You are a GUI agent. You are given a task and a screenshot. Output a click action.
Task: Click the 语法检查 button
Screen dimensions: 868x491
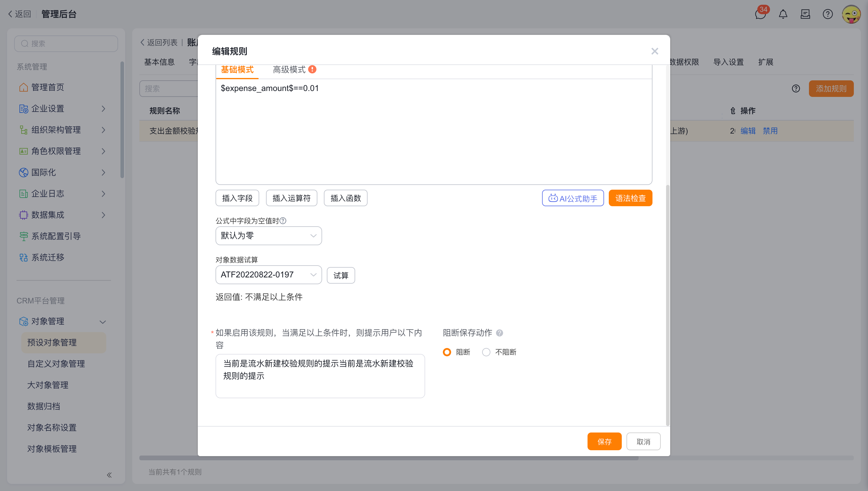[630, 198]
